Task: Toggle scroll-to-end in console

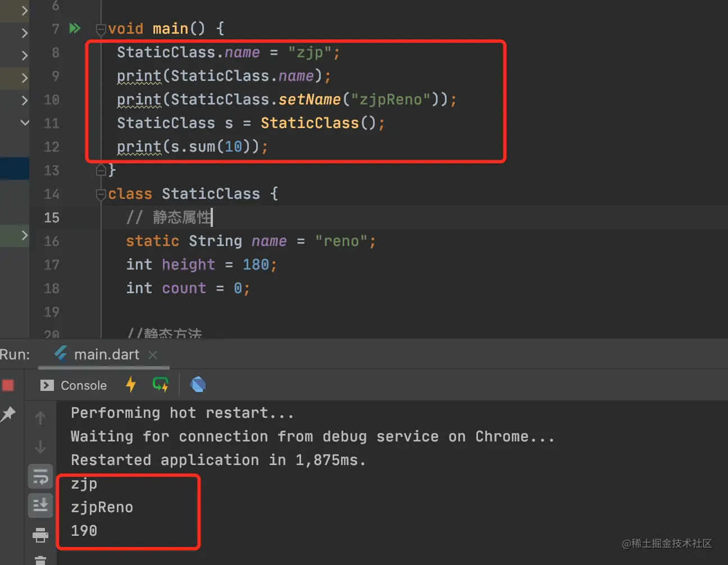Action: click(40, 505)
